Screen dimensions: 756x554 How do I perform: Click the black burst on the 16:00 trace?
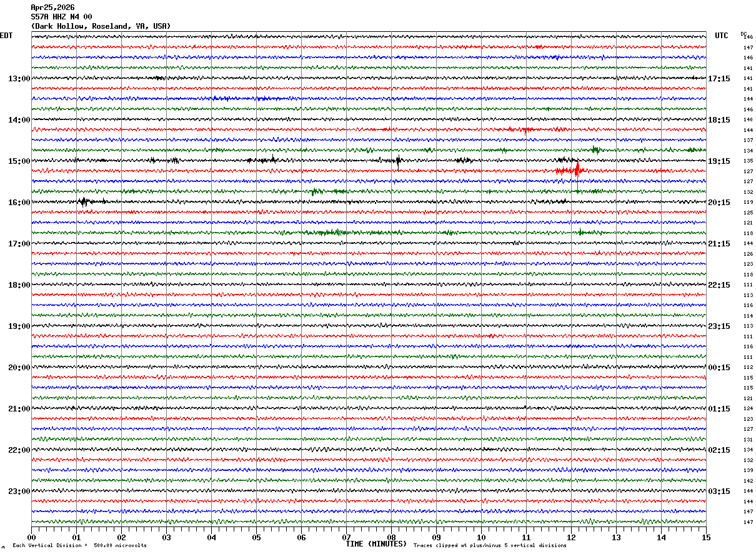pos(84,201)
